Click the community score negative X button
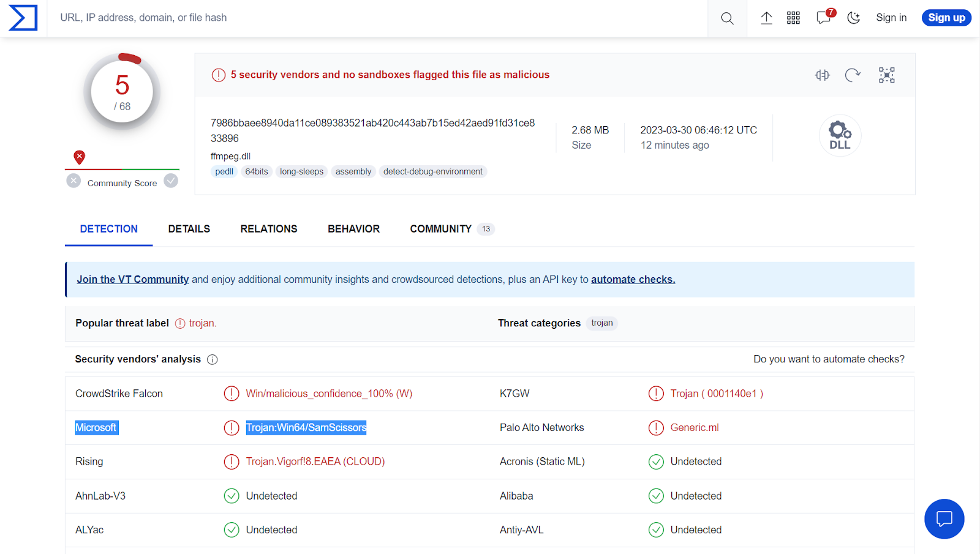 pos(73,181)
